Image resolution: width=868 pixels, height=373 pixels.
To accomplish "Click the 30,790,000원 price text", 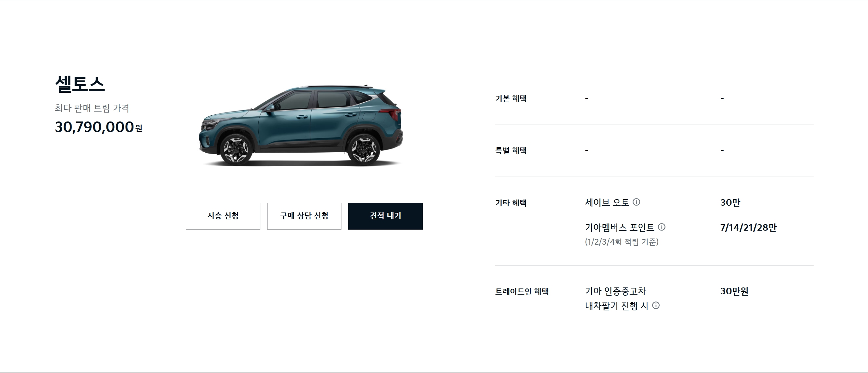I will 99,127.
